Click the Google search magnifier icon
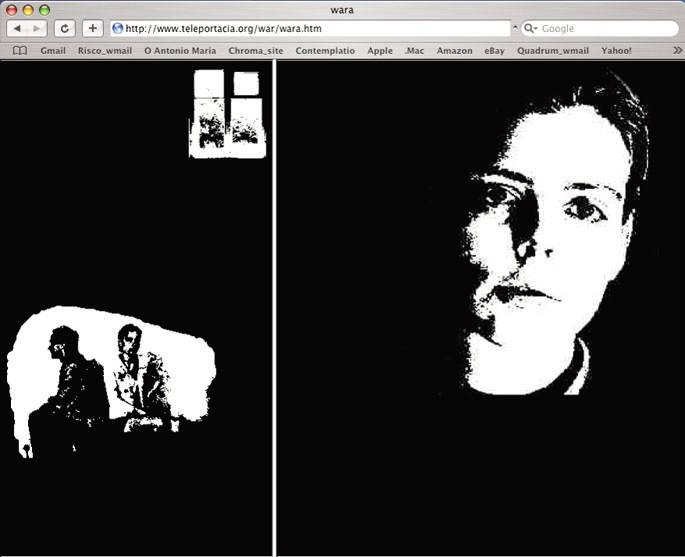This screenshot has height=557, width=685. coord(530,29)
